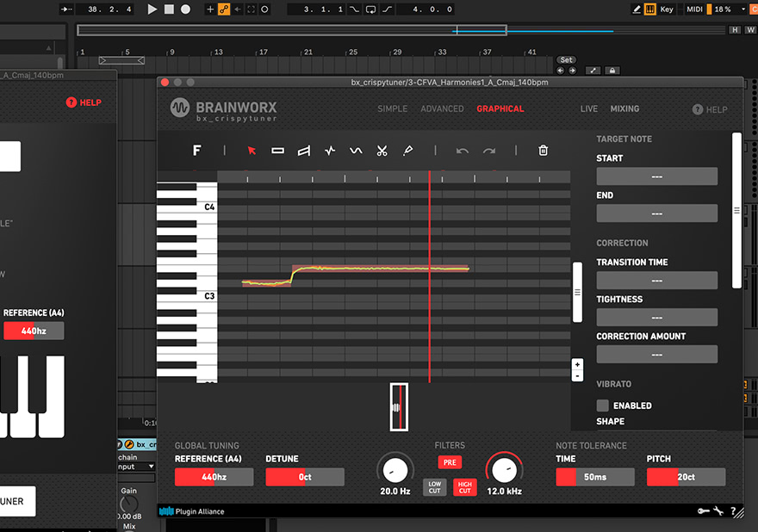Viewport: 758px width, 532px height.
Task: Click the next locator arrow
Action: pos(572,71)
